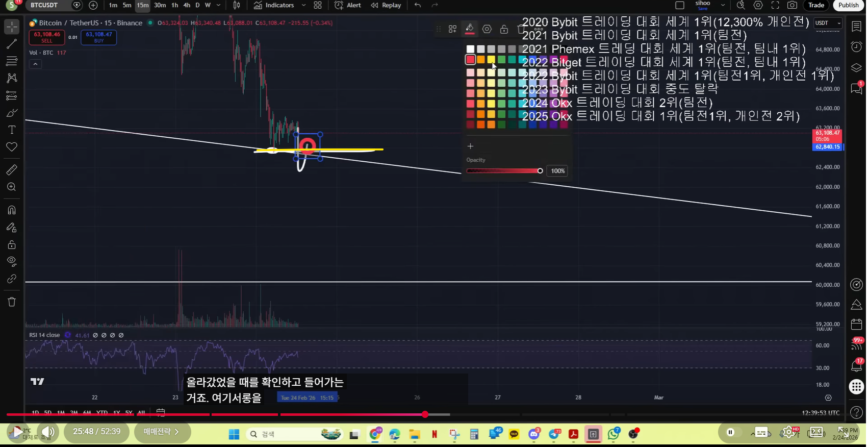The width and height of the screenshot is (868, 447).
Task: Switch to 30m timeframe
Action: click(x=160, y=5)
